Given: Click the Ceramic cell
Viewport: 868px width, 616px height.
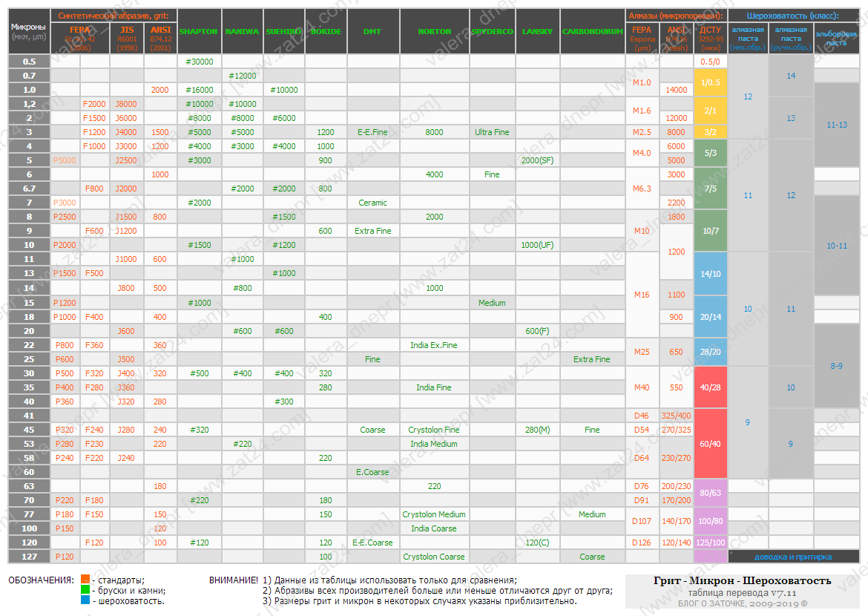Looking at the screenshot, I should pyautogui.click(x=372, y=203).
